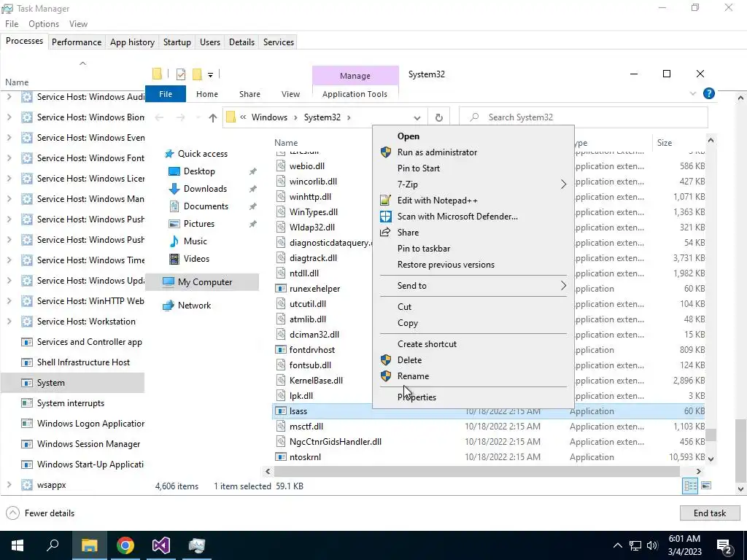Expand Service Host: WinHTTP Web row

[x=9, y=301]
